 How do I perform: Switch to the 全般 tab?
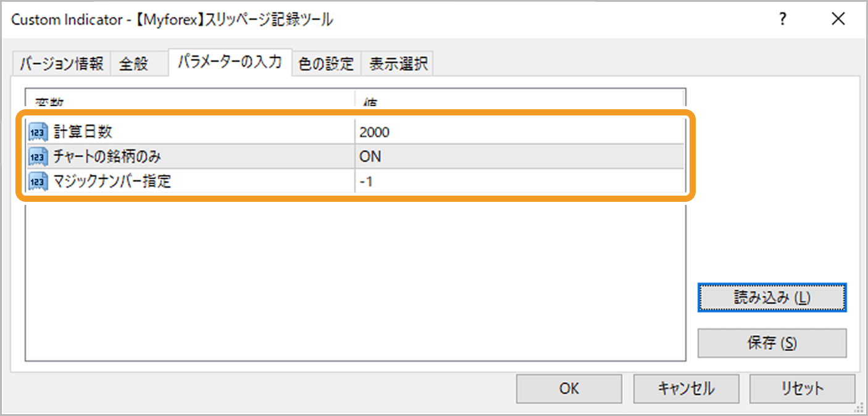[x=133, y=62]
